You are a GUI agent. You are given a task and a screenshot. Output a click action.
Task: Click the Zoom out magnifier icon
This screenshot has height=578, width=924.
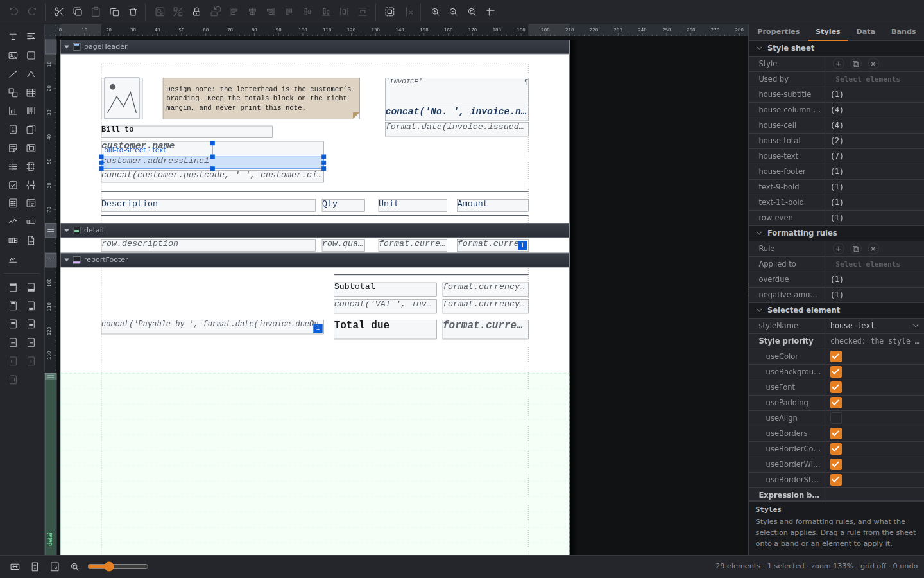tap(454, 12)
